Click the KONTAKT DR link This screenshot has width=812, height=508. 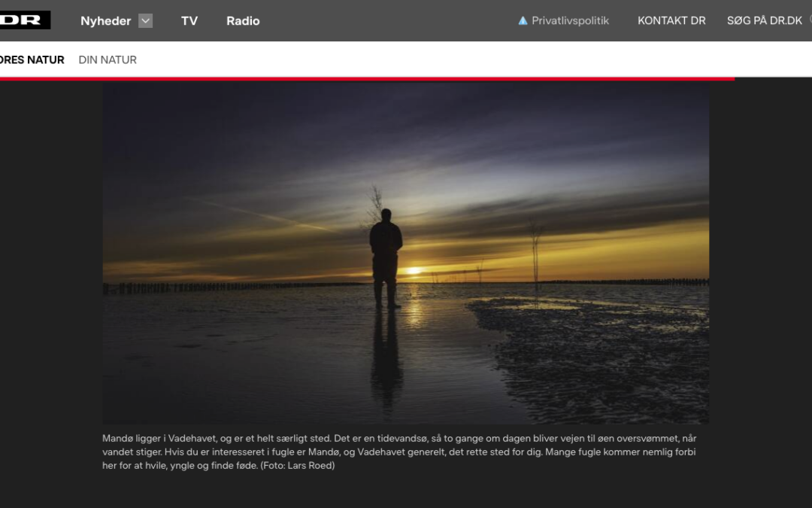[671, 21]
